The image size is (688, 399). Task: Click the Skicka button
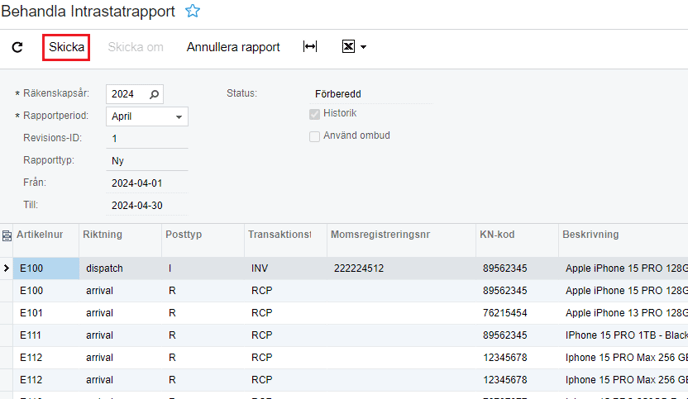[66, 47]
